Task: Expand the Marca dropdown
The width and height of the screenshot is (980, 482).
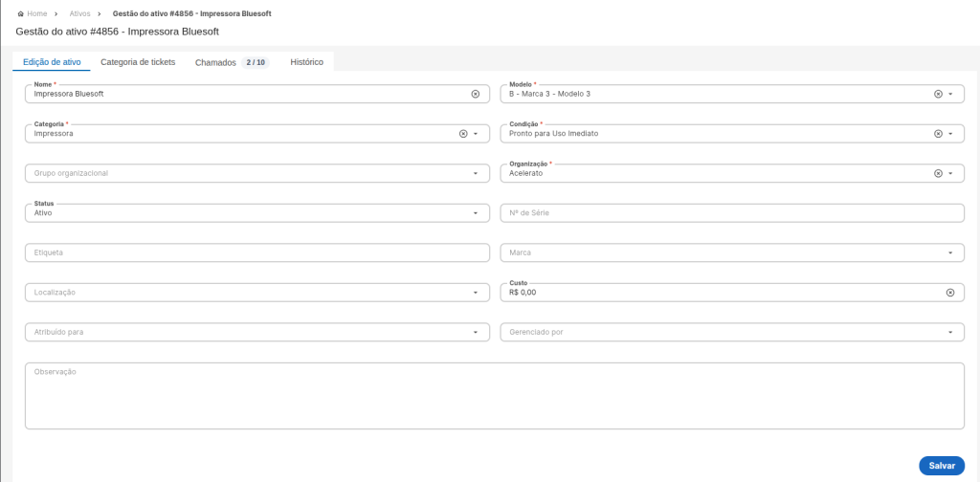Action: click(950, 252)
